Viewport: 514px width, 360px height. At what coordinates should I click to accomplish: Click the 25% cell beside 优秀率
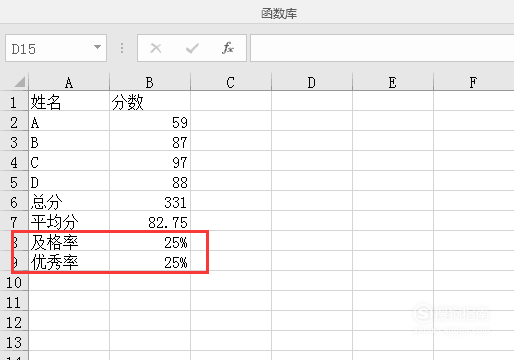tap(150, 261)
